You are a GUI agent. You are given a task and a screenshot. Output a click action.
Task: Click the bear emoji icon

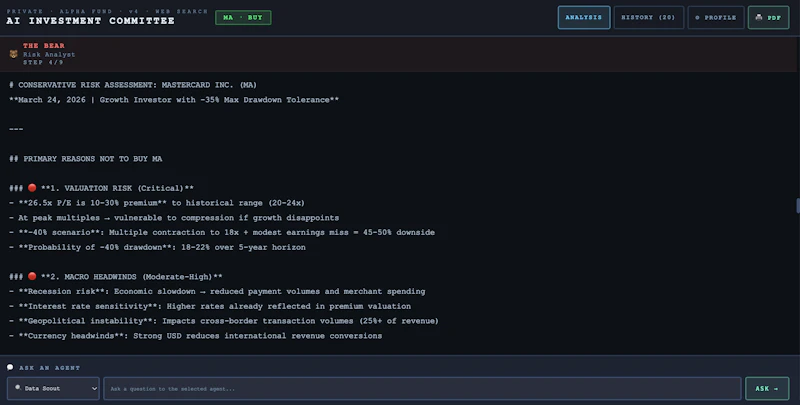[x=14, y=54]
